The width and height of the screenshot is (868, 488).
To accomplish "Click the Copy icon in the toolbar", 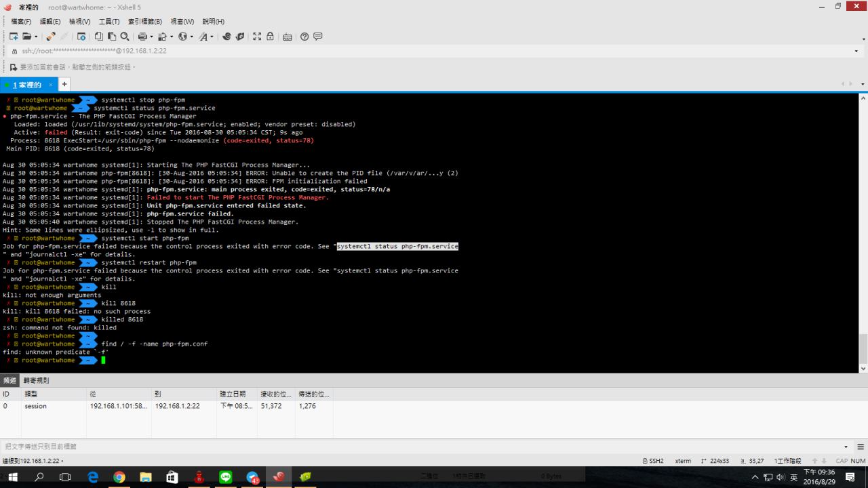I will (99, 37).
